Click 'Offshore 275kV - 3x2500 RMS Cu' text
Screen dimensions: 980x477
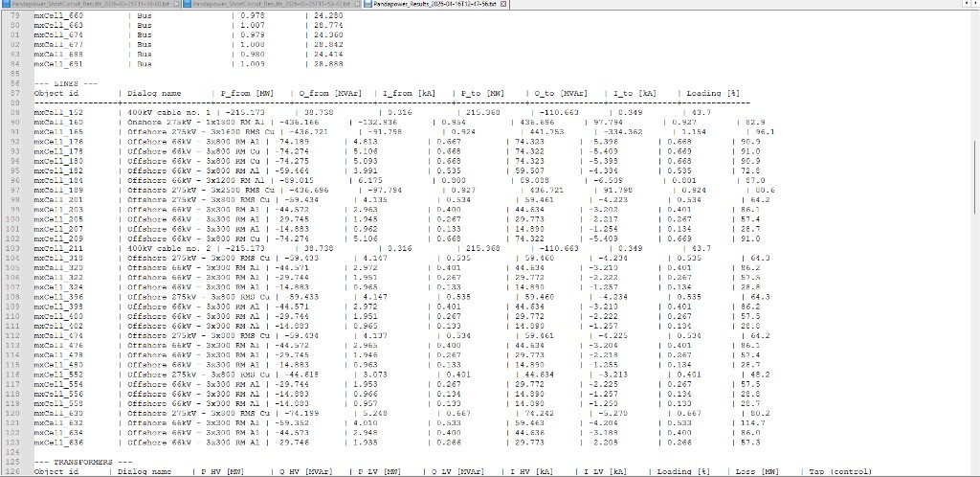pyautogui.click(x=201, y=190)
